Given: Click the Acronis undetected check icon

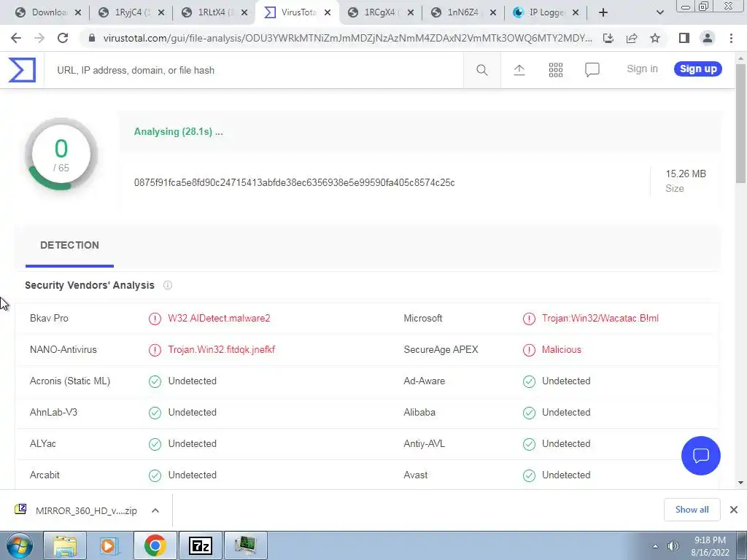Looking at the screenshot, I should pyautogui.click(x=155, y=381).
